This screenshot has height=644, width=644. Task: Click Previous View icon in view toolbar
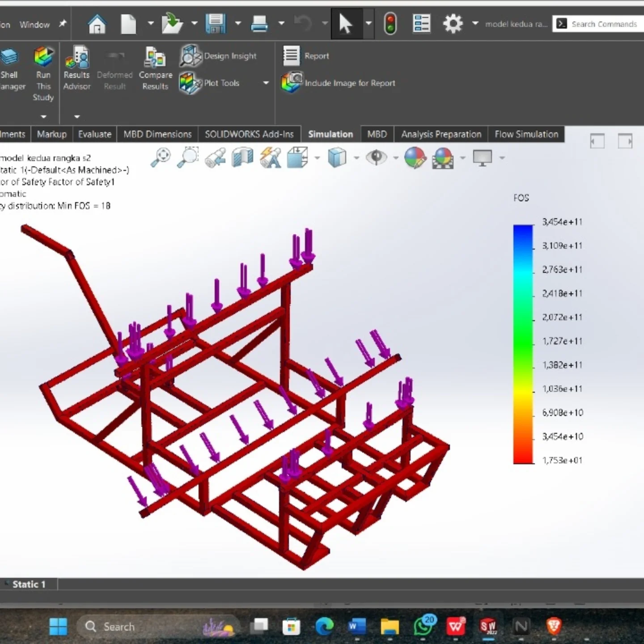tap(216, 157)
